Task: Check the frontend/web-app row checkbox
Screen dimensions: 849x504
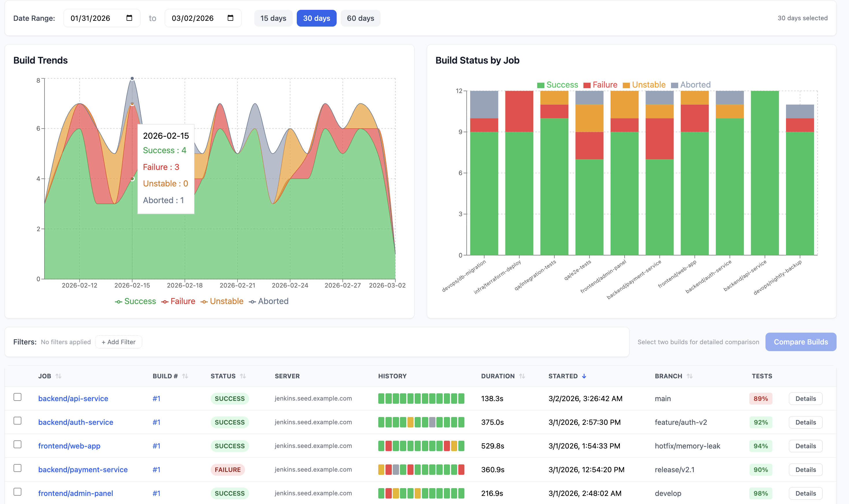Action: [x=17, y=444]
